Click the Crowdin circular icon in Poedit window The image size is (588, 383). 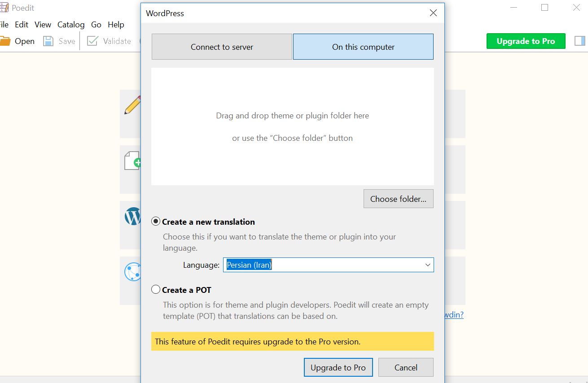(x=132, y=272)
